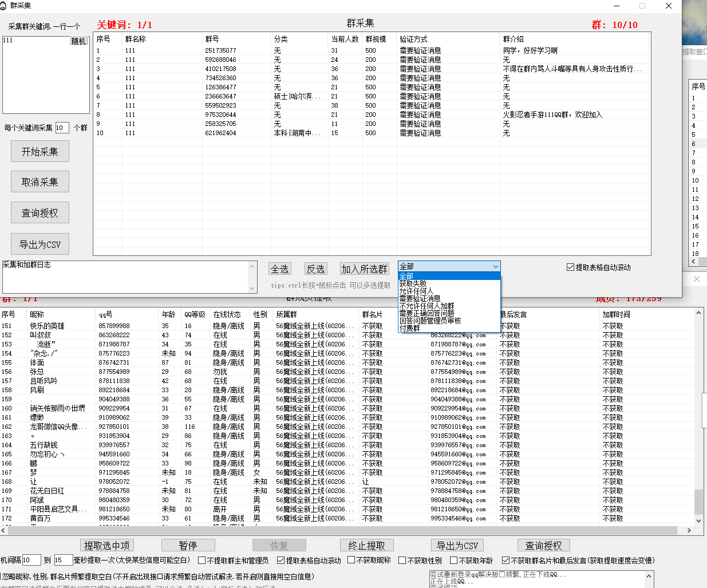Click the 随机 button in keyword box
Viewport: 707px width, 588px height.
click(78, 41)
